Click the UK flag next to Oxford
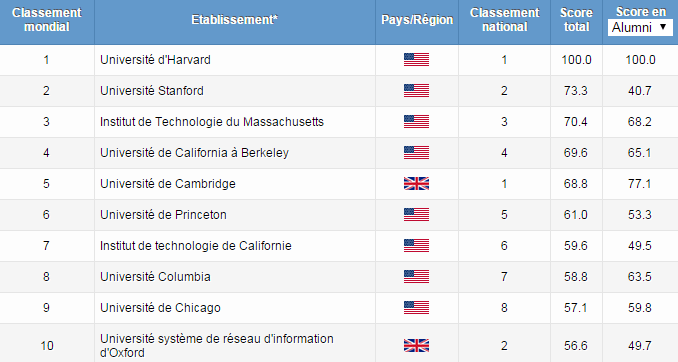Screen dimensions: 678x362 (x=416, y=346)
